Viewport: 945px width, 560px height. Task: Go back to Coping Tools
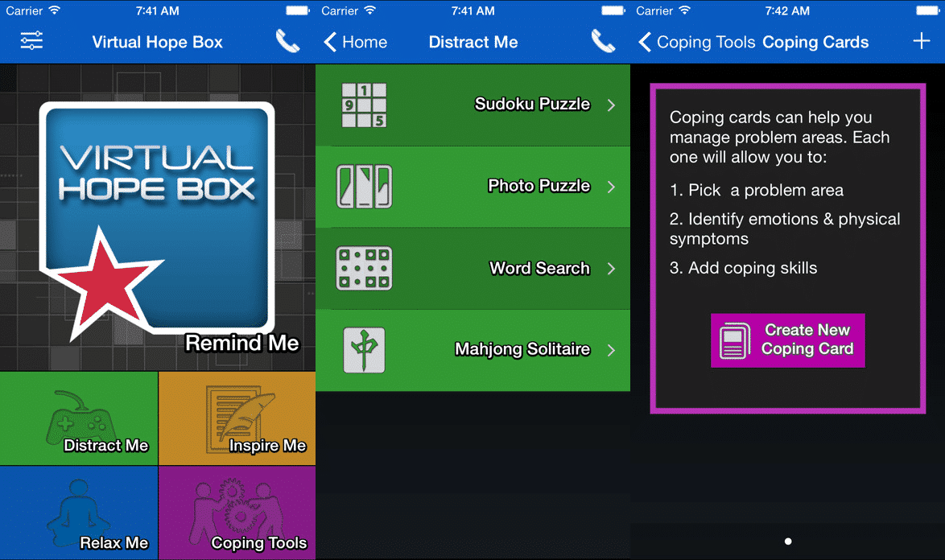click(x=696, y=42)
